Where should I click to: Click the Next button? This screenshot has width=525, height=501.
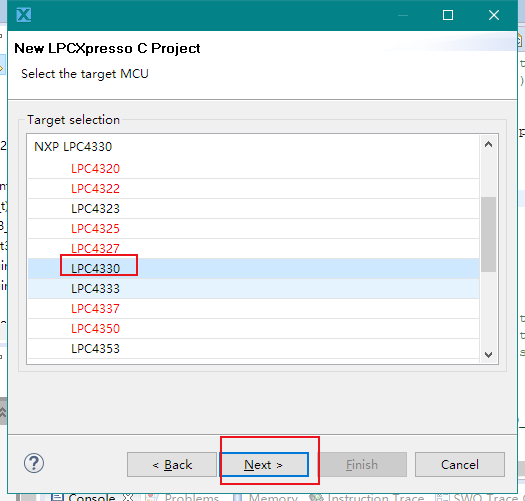264,464
